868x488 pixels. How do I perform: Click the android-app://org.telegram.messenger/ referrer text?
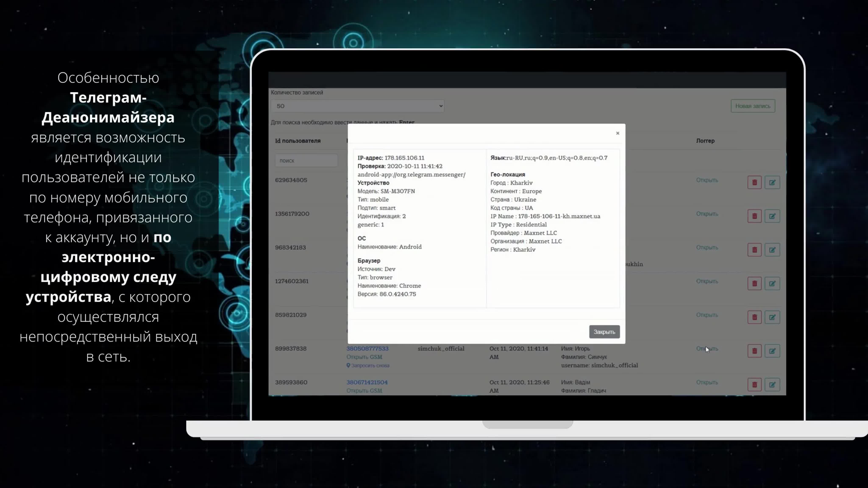[x=411, y=175]
